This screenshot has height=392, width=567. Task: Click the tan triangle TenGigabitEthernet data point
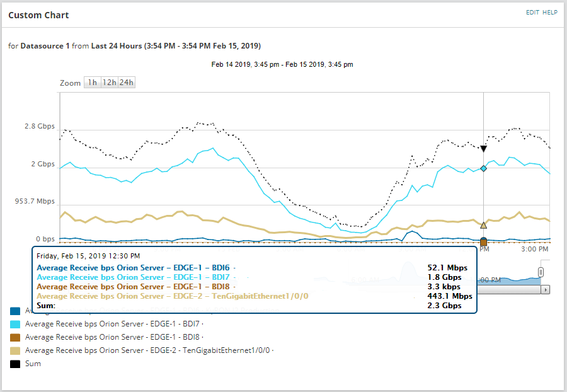point(483,225)
